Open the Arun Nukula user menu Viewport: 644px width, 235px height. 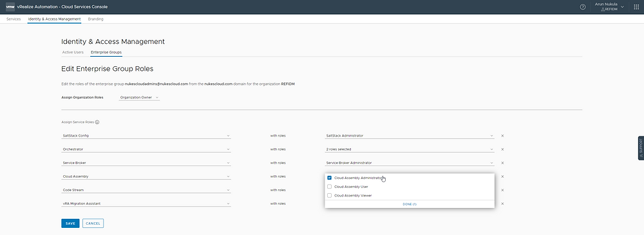[609, 6]
